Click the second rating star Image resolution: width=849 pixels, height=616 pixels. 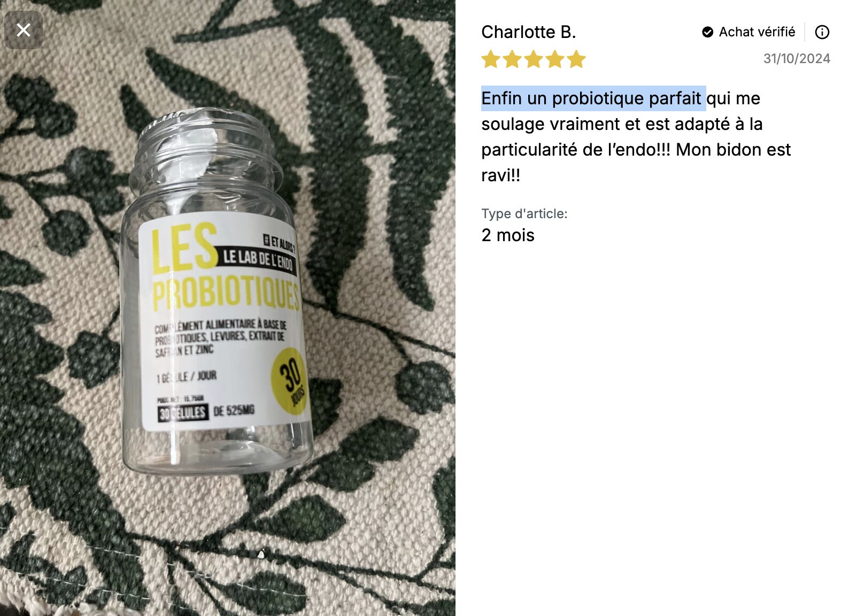[512, 59]
